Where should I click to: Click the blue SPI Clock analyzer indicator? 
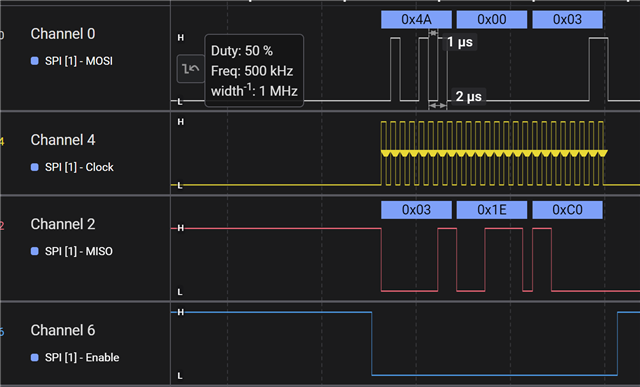(x=35, y=167)
